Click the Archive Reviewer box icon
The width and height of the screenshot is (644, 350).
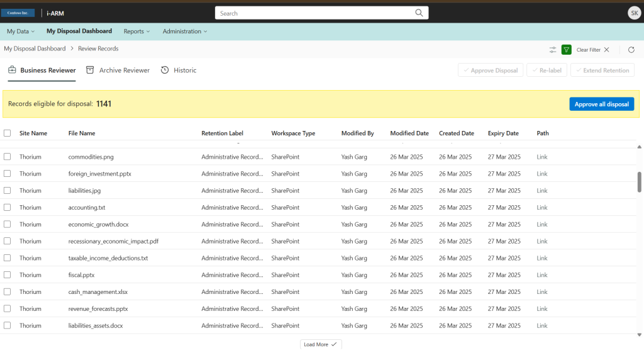click(x=90, y=70)
